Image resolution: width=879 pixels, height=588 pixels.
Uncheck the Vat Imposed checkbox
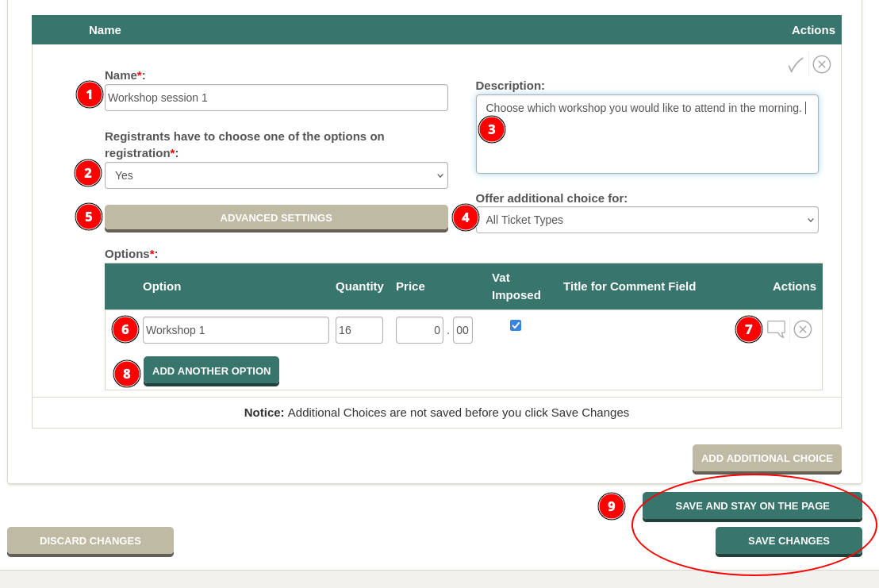pos(516,325)
